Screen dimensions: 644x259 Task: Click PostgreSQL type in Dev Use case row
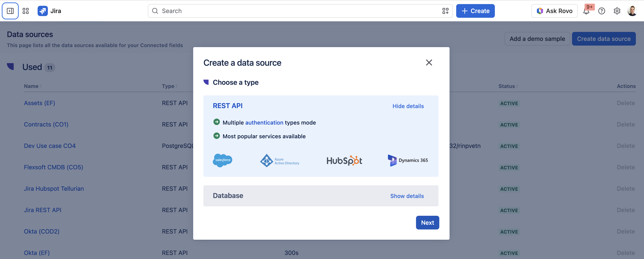(178, 146)
